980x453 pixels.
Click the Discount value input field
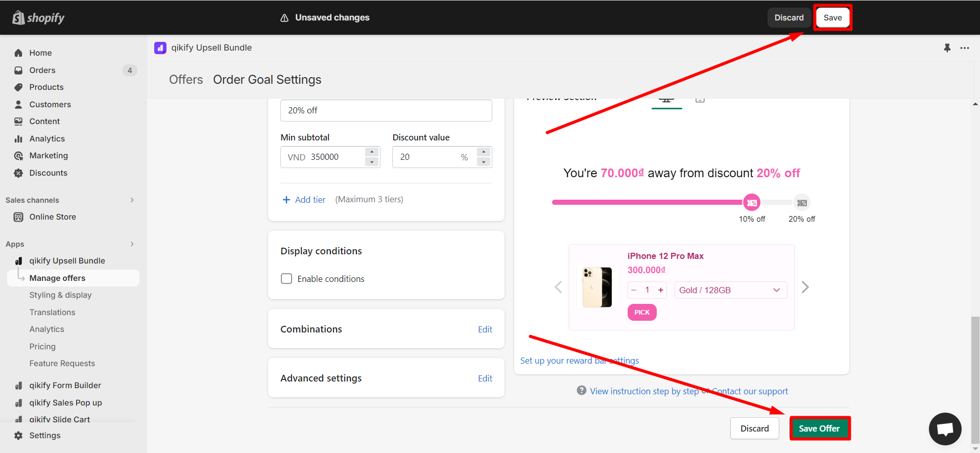[x=442, y=157]
